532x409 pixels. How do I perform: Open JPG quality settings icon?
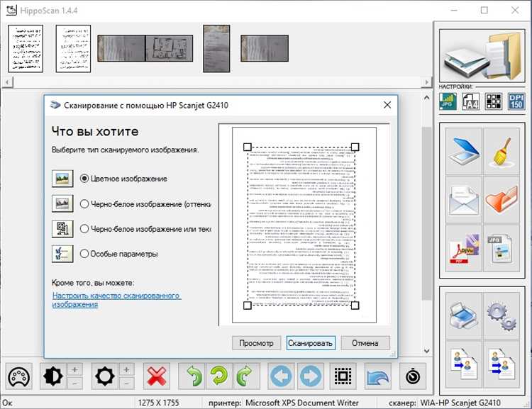[448, 101]
